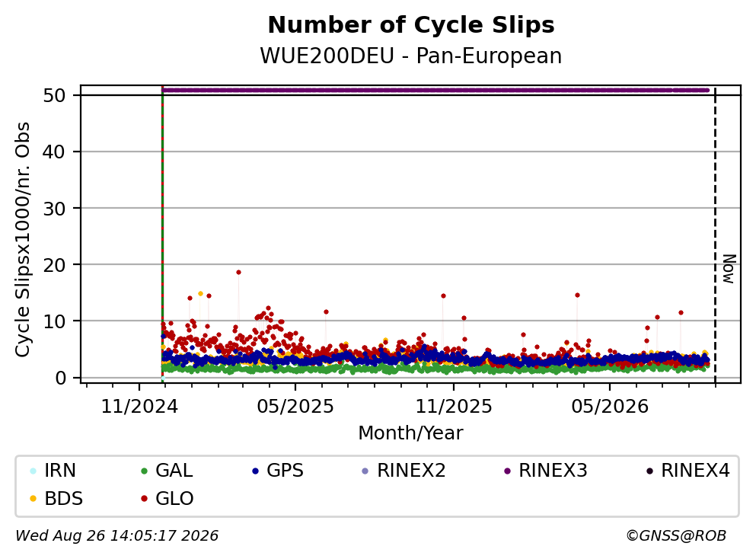Select the RINEX3 legend label
The height and width of the screenshot is (559, 756).
pyautogui.click(x=553, y=471)
